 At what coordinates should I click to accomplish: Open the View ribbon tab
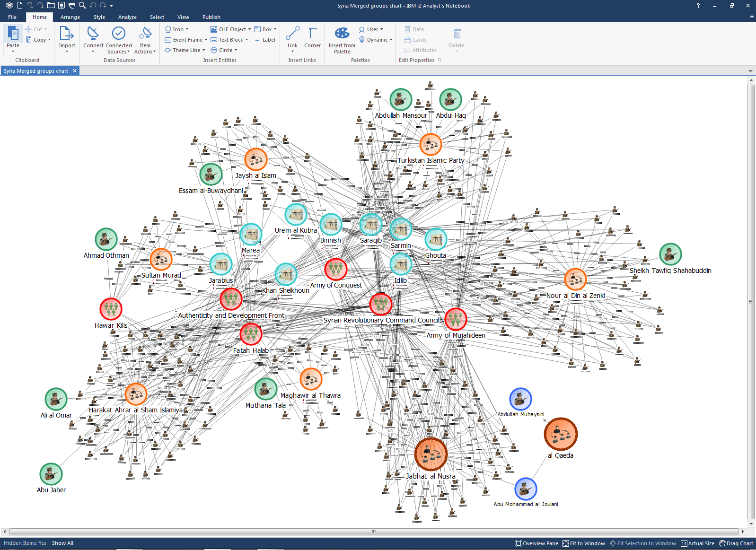point(183,17)
